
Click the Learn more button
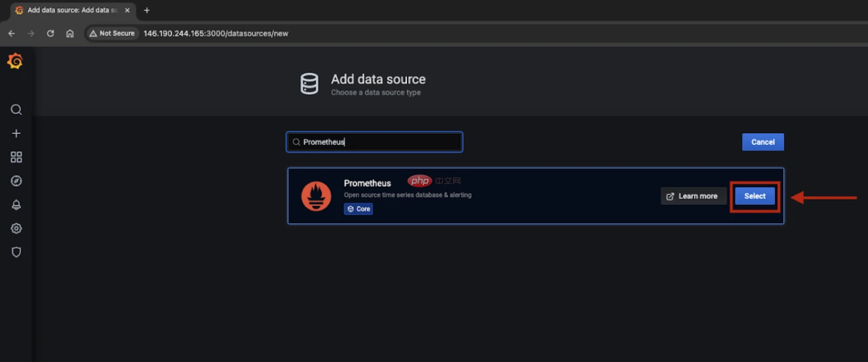coord(693,196)
